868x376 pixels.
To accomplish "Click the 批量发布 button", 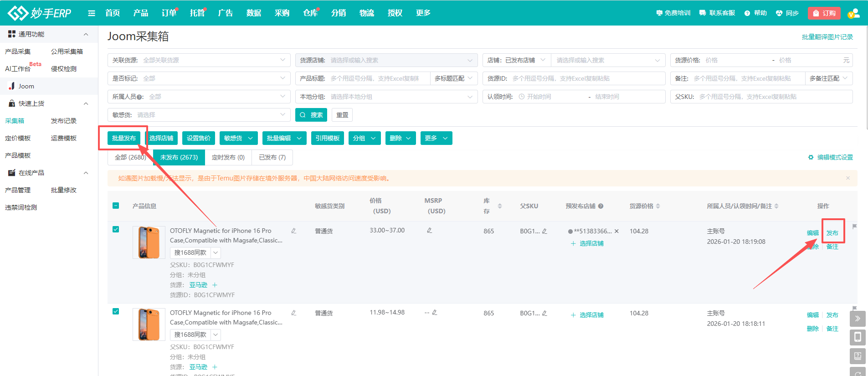I will click(x=124, y=138).
